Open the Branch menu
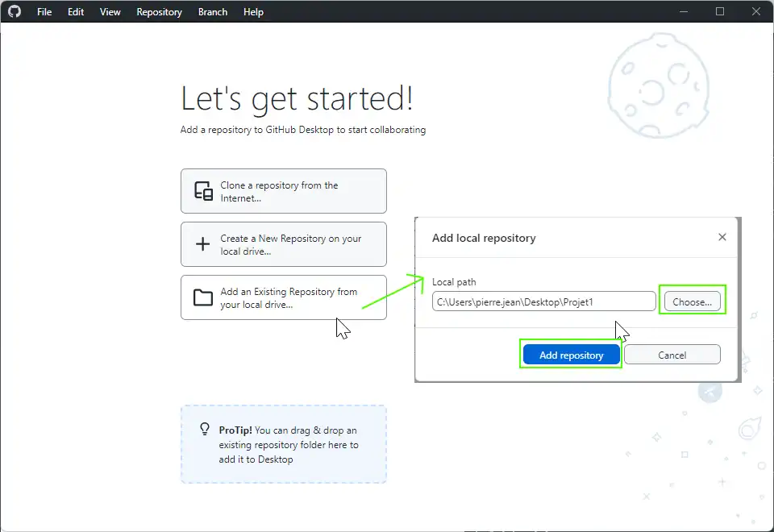Screen dimensions: 774x532 213,12
